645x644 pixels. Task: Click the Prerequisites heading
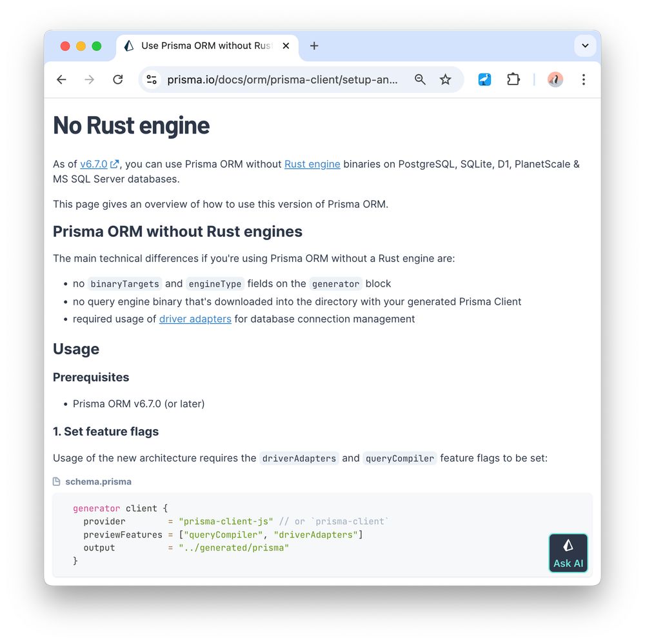(91, 377)
